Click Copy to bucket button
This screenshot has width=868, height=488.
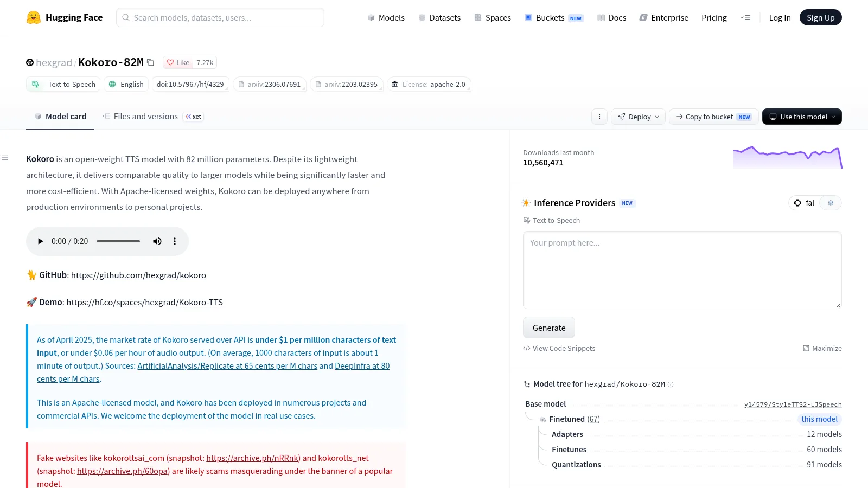(714, 117)
